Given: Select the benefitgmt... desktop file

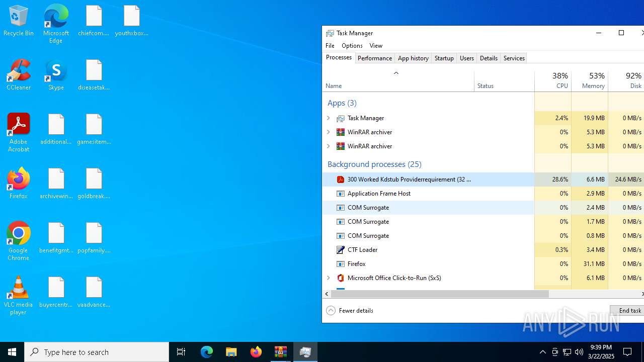Looking at the screenshot, I should [x=56, y=238].
